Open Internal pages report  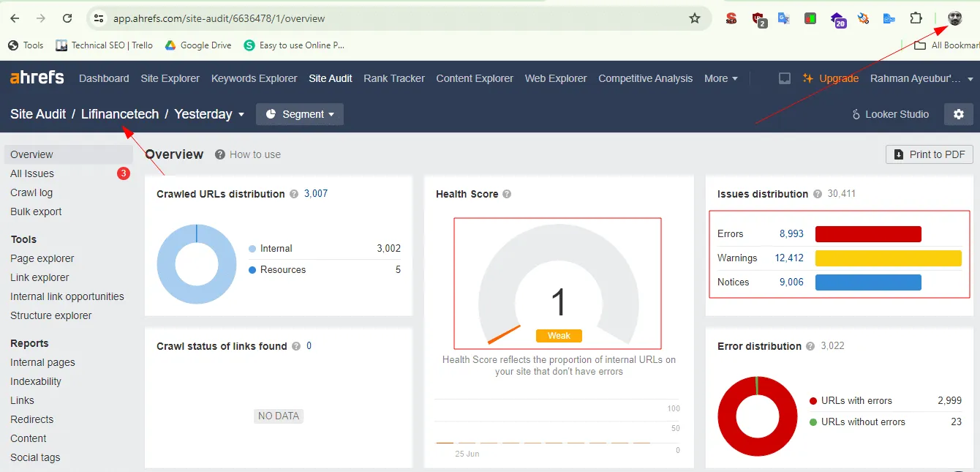42,362
